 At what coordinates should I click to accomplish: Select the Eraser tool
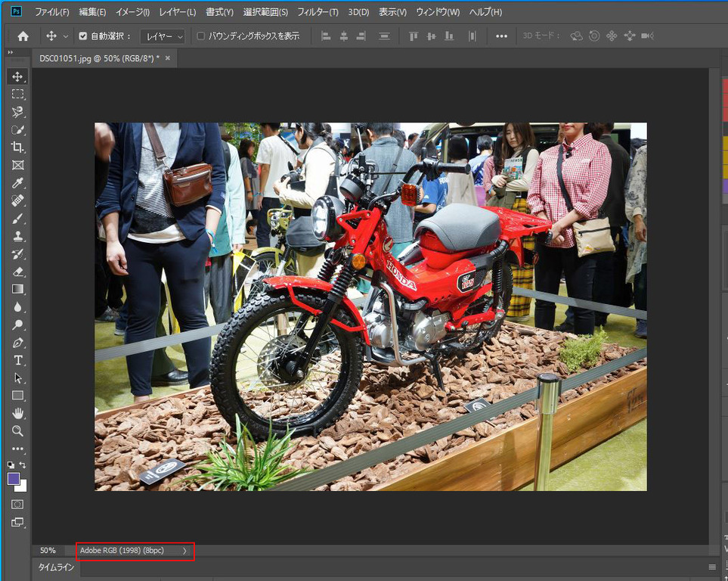pyautogui.click(x=17, y=272)
